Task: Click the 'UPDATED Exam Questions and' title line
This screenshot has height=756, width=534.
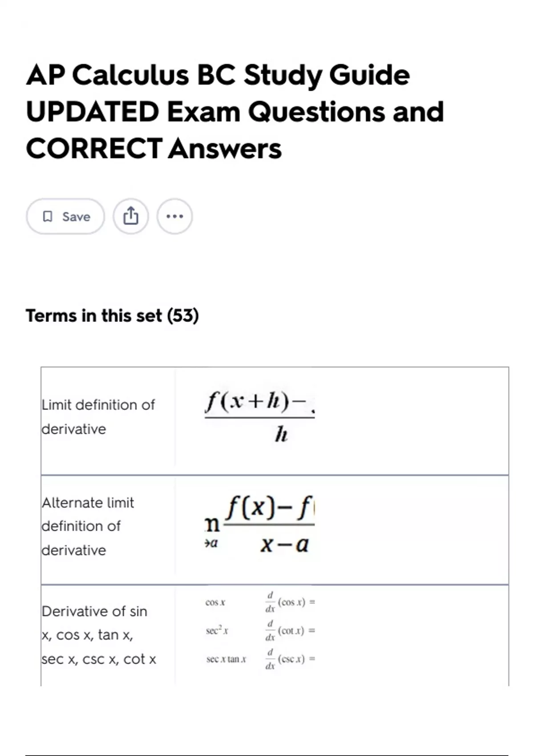Action: 235,112
